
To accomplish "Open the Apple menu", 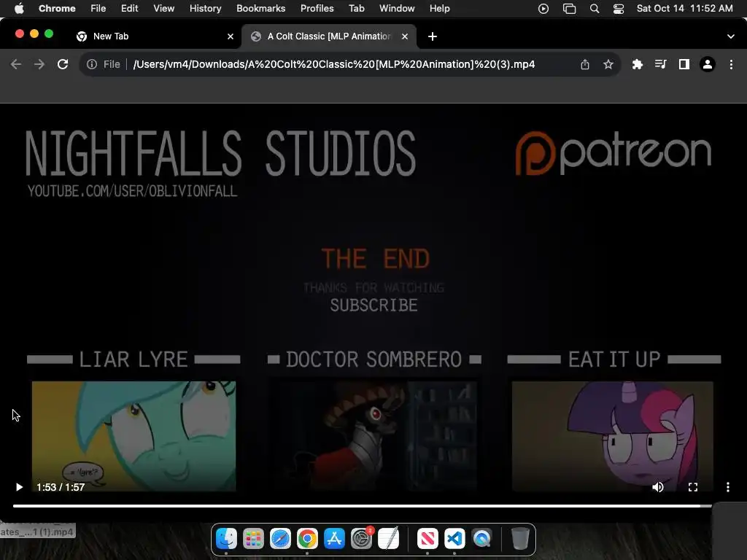I will click(19, 8).
